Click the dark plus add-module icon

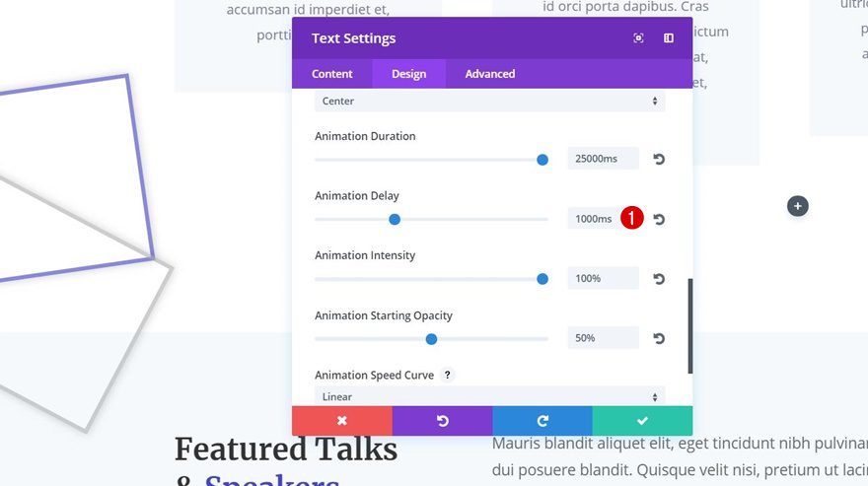pyautogui.click(x=798, y=206)
